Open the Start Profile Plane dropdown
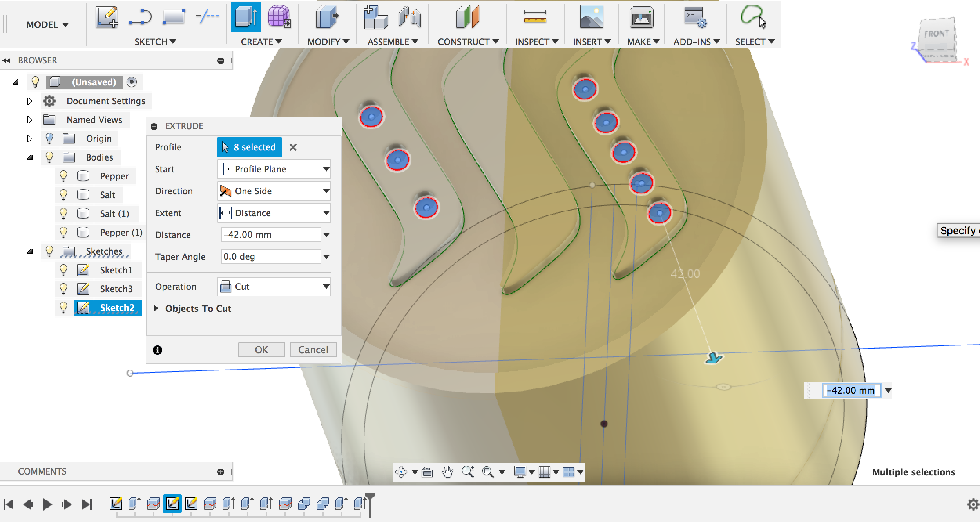 pyautogui.click(x=274, y=169)
